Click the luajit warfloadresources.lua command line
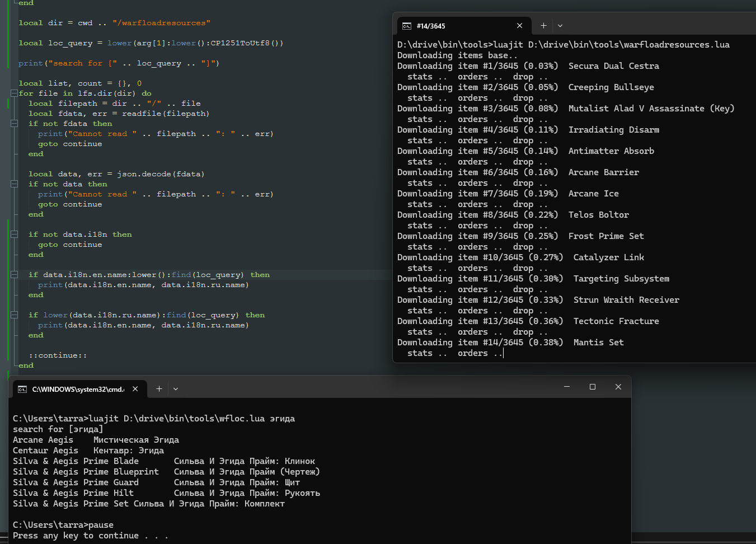 point(564,45)
